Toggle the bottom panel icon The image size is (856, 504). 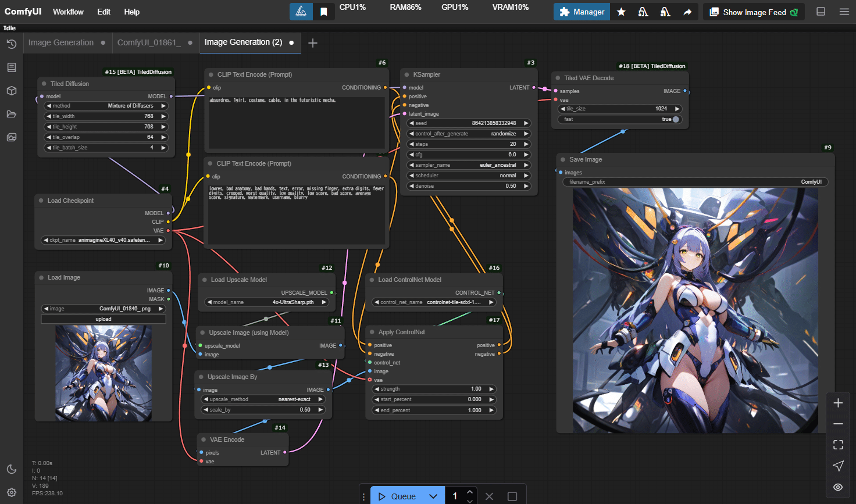821,12
